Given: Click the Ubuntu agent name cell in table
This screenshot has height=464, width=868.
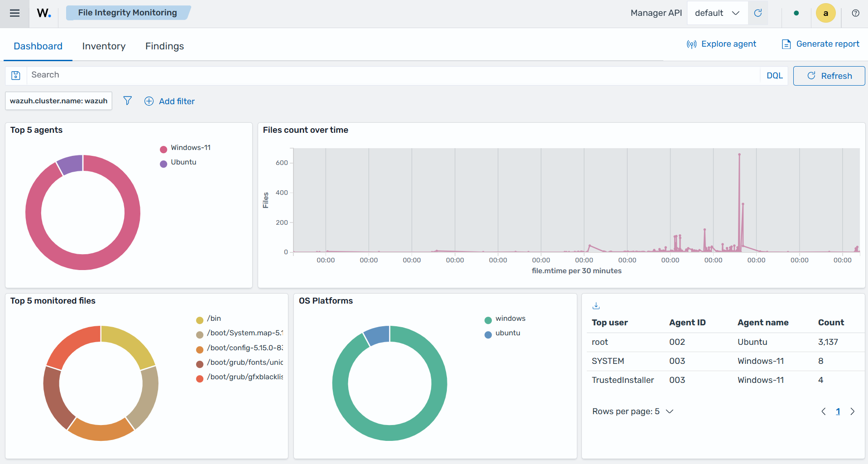Looking at the screenshot, I should [x=752, y=342].
